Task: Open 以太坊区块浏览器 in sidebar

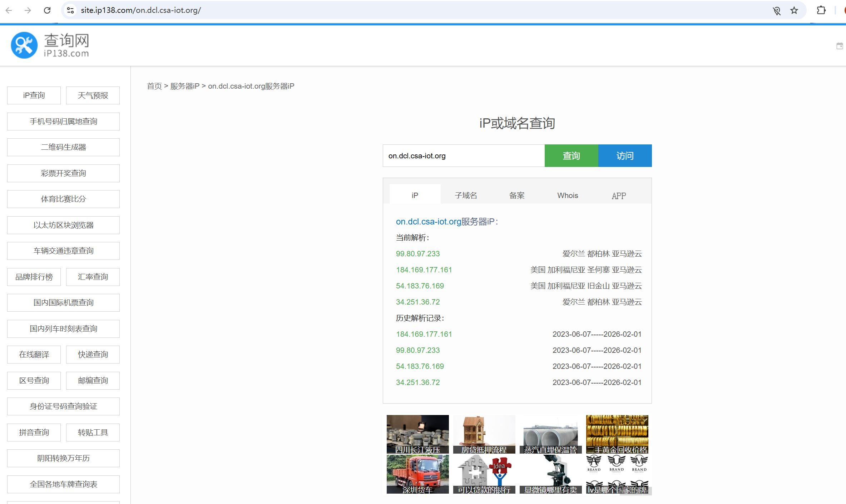Action: click(x=63, y=225)
